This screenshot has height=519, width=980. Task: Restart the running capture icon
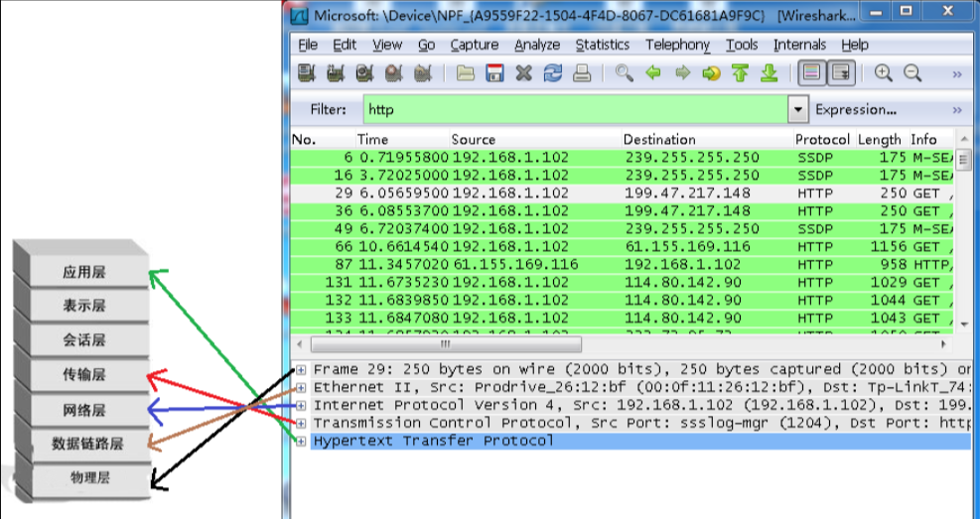423,73
